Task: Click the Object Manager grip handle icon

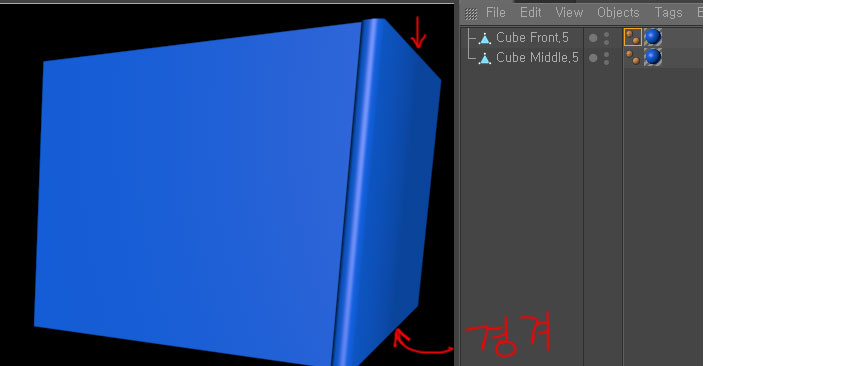Action: [x=471, y=14]
